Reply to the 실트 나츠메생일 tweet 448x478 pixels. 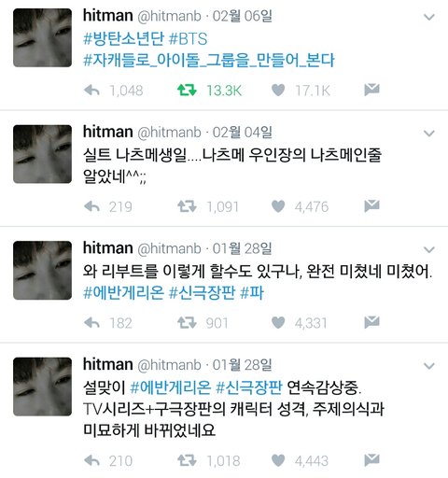(x=91, y=206)
